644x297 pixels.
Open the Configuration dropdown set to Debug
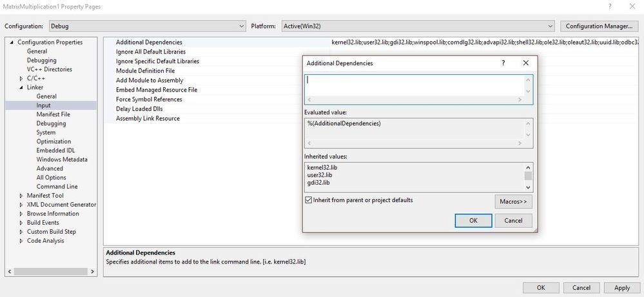point(148,26)
